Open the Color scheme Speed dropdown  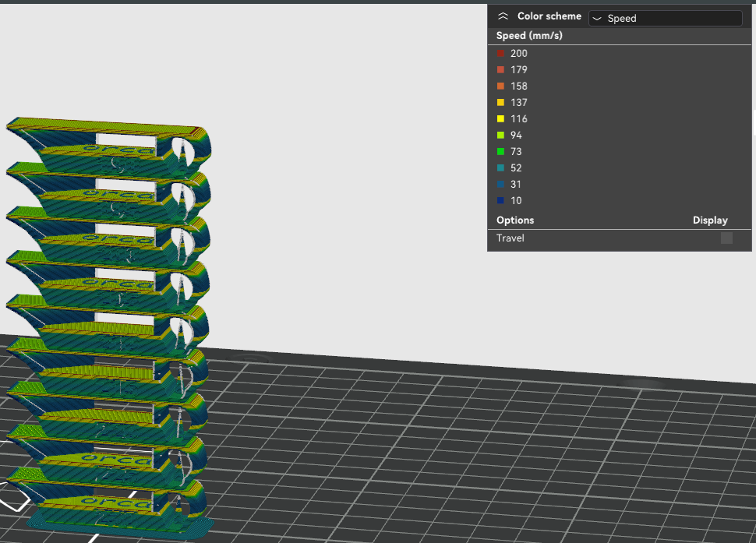666,19
